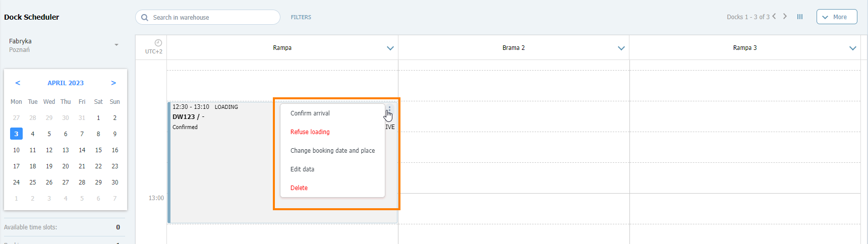Click the column view icon

coord(800,17)
